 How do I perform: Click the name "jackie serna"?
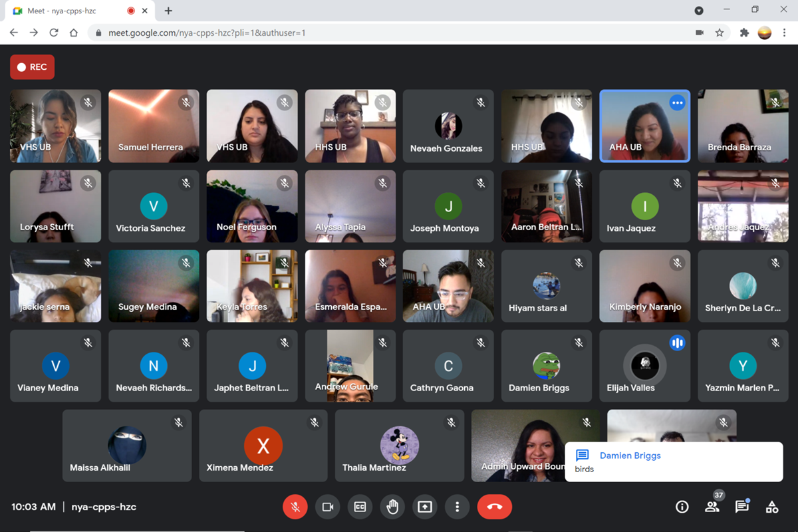pos(45,307)
